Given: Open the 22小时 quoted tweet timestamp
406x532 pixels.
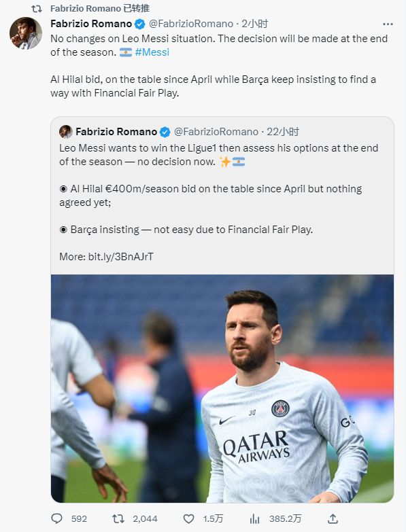Looking at the screenshot, I should (x=283, y=132).
